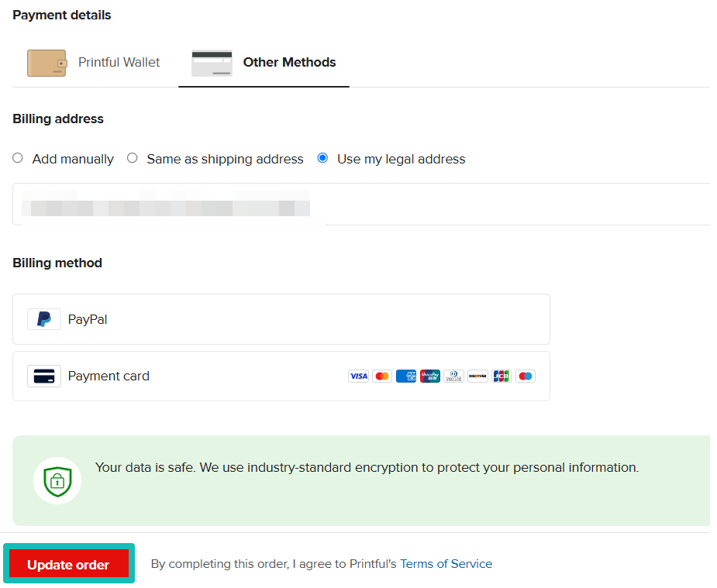
Task: Click the Maestro card icon
Action: click(525, 376)
